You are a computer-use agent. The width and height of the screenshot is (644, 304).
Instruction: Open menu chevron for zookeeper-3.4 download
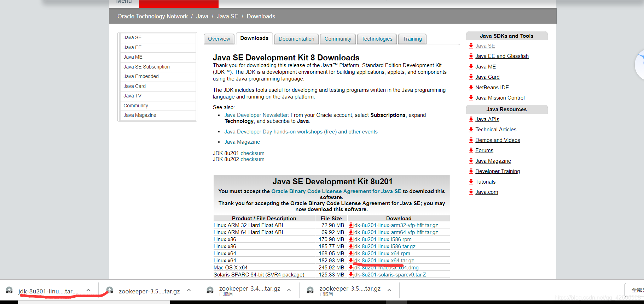[x=289, y=290]
